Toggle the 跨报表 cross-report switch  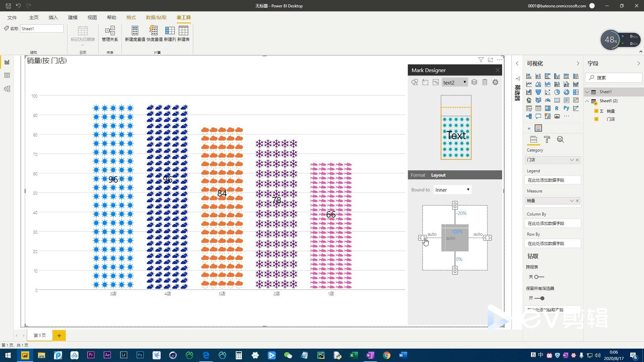click(539, 277)
